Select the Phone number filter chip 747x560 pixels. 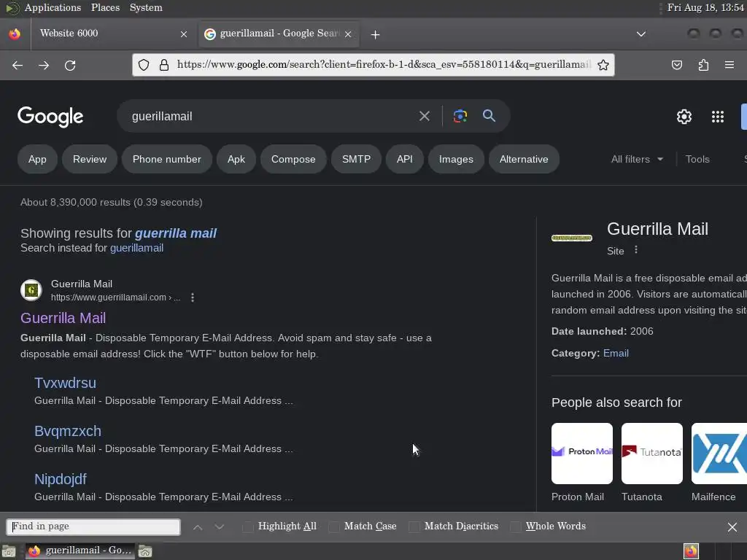coord(167,159)
